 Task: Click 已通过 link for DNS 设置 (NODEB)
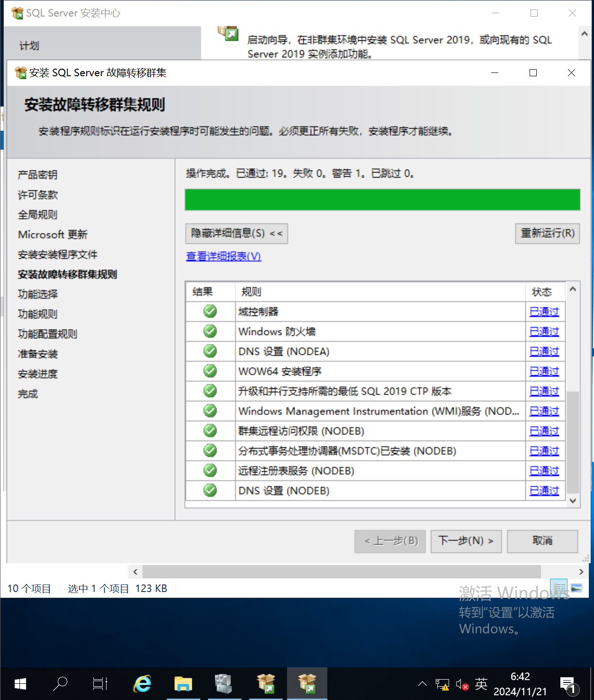tap(544, 491)
